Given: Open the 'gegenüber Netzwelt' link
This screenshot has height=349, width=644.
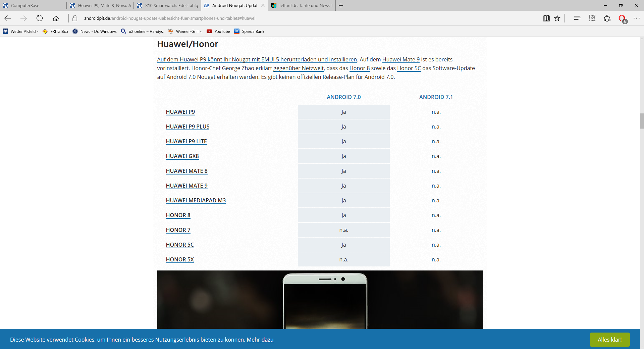Looking at the screenshot, I should tap(299, 68).
